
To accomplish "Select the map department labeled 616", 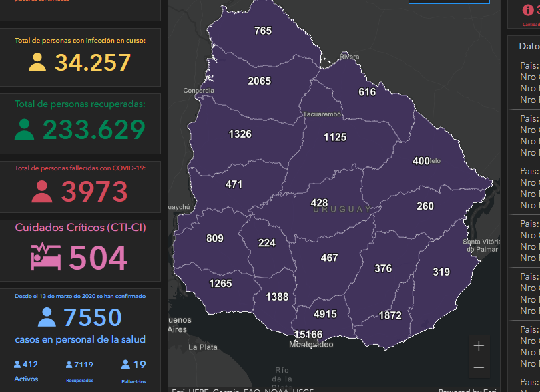I will click(367, 92).
